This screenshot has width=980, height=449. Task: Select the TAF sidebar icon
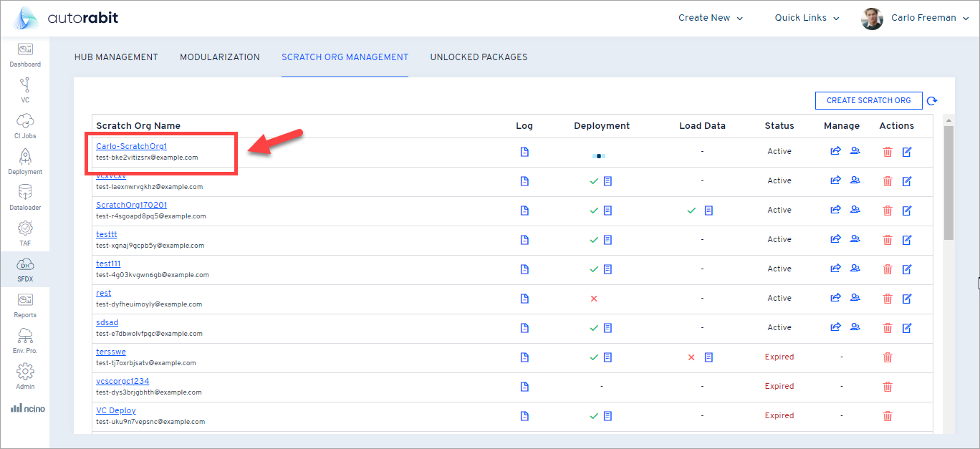pos(25,232)
